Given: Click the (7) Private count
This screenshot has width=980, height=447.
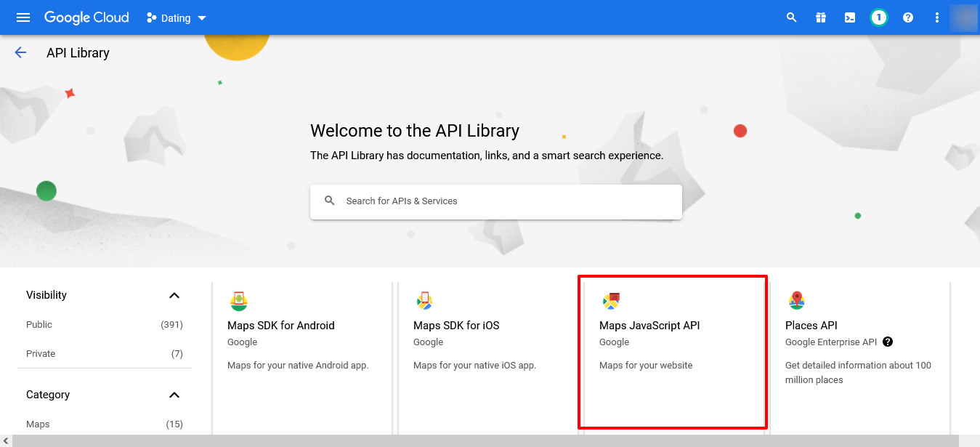Looking at the screenshot, I should (177, 354).
